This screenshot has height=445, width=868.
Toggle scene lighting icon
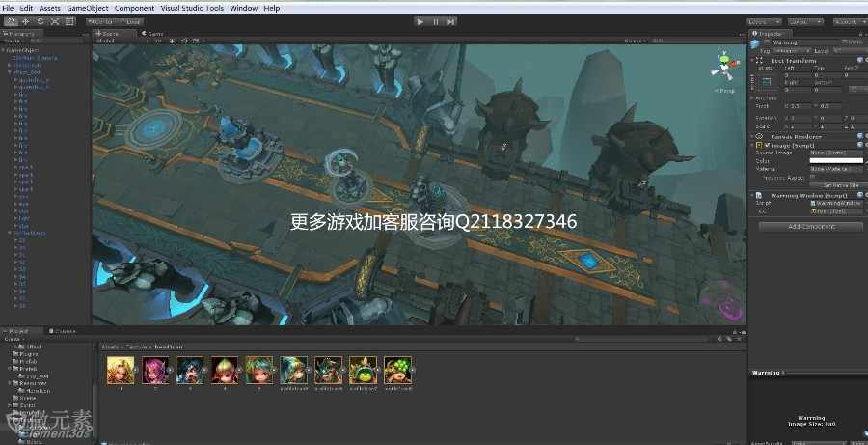tap(172, 41)
